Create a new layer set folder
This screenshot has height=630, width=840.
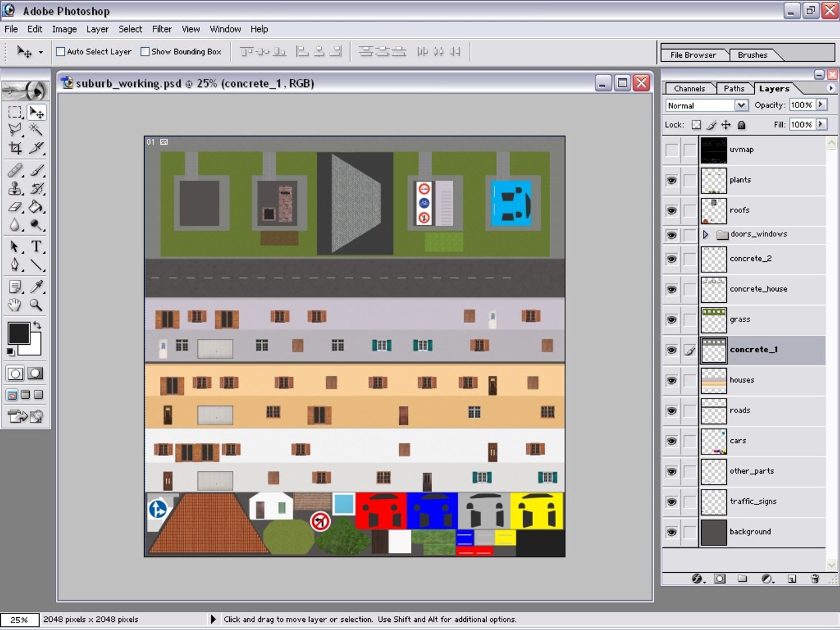point(742,579)
